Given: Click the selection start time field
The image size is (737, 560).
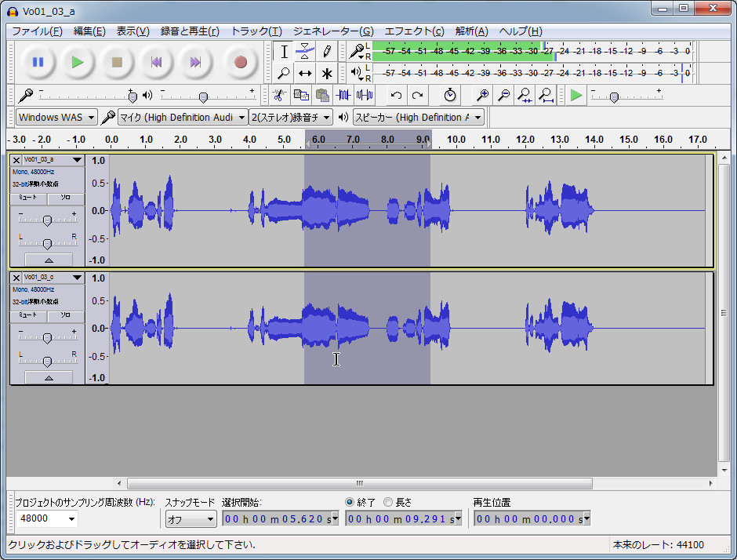Looking at the screenshot, I should click(274, 518).
